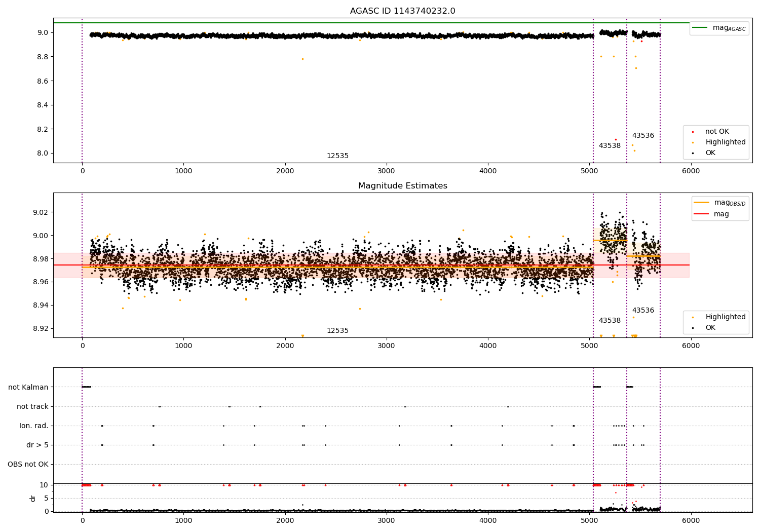The image size is (760, 532).
Task: Click the '8.94' y-axis tick label
Action: click(x=40, y=306)
